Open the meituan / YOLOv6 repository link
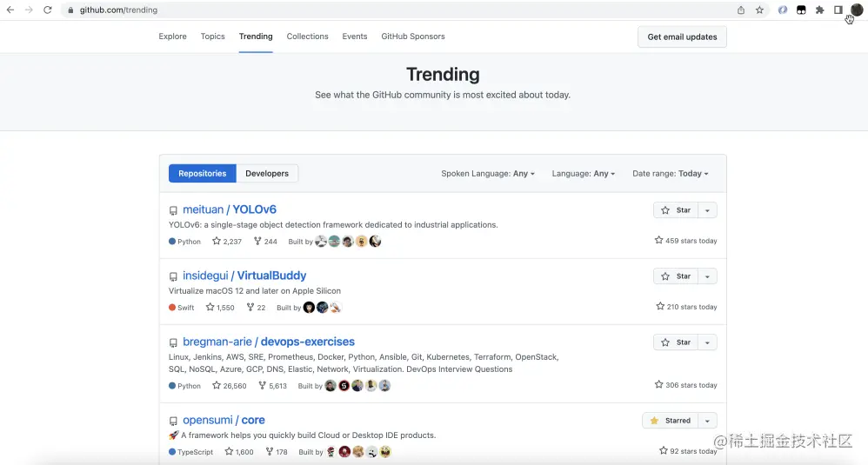The height and width of the screenshot is (465, 868). (x=230, y=209)
